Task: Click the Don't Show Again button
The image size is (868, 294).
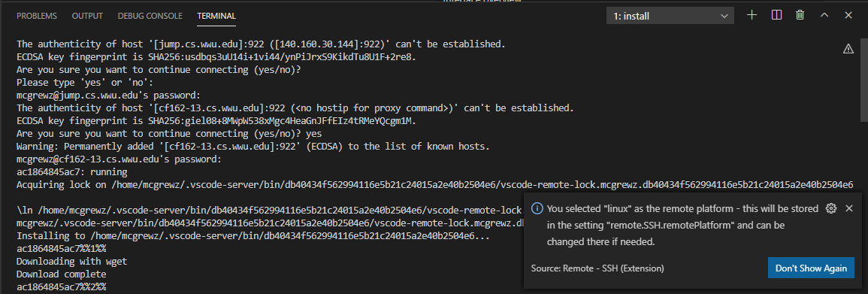Action: tap(811, 268)
